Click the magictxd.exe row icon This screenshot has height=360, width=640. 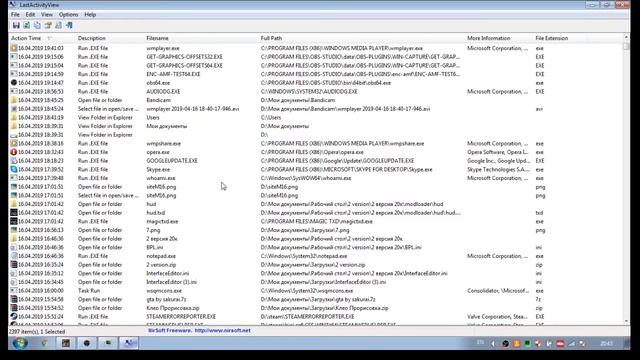pyautogui.click(x=13, y=221)
